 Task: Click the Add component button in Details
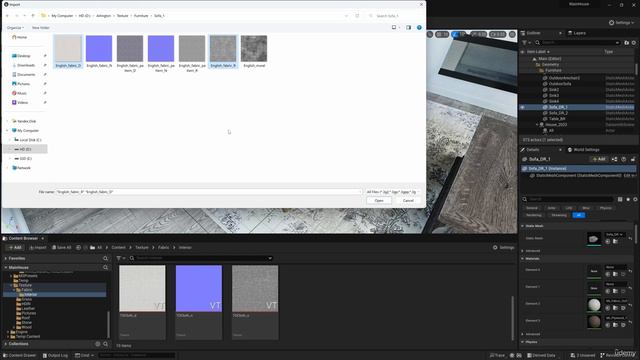click(x=599, y=159)
